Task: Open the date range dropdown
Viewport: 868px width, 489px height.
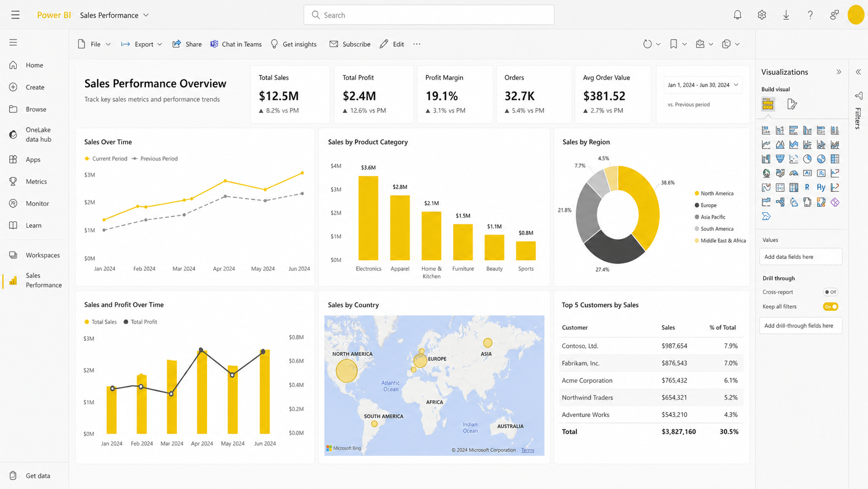Action: click(702, 85)
